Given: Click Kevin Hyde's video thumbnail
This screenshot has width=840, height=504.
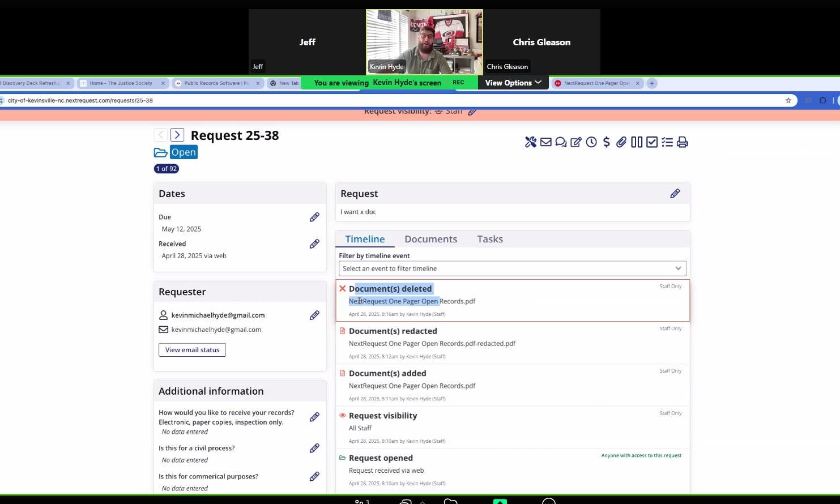Looking at the screenshot, I should (424, 42).
